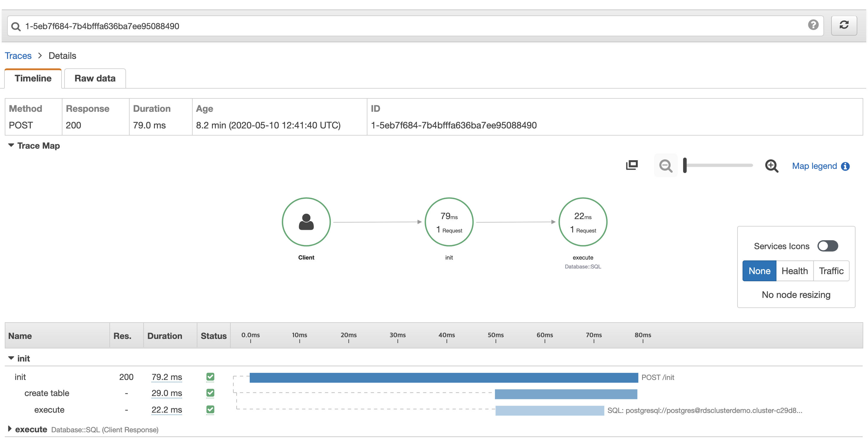Toggle the Services Icons switch

point(828,246)
